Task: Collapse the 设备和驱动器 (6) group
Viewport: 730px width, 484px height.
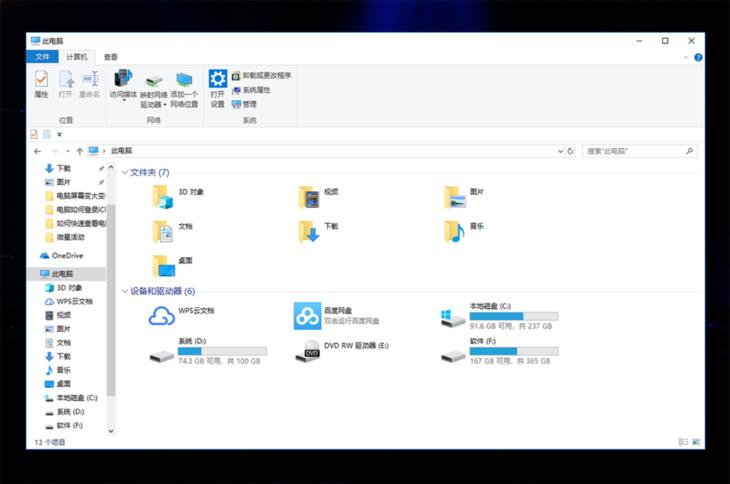Action: click(x=125, y=291)
